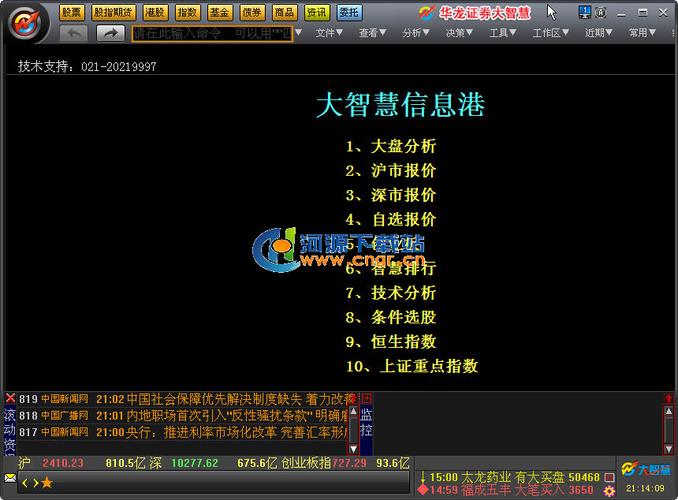Click the 滚动资讯 vertical side label
Image resolution: width=678 pixels, height=500 pixels.
10,430
